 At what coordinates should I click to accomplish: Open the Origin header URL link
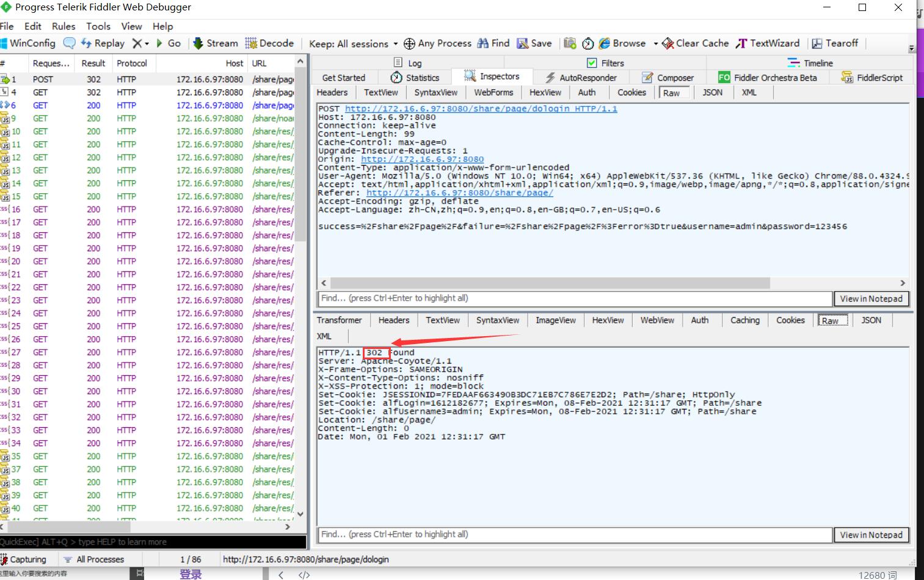click(423, 159)
